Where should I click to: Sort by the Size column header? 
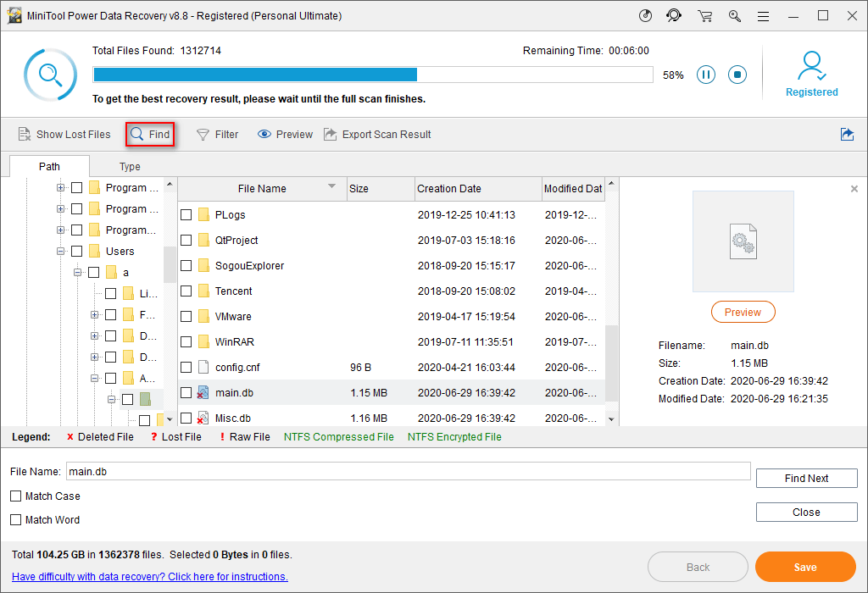(381, 189)
